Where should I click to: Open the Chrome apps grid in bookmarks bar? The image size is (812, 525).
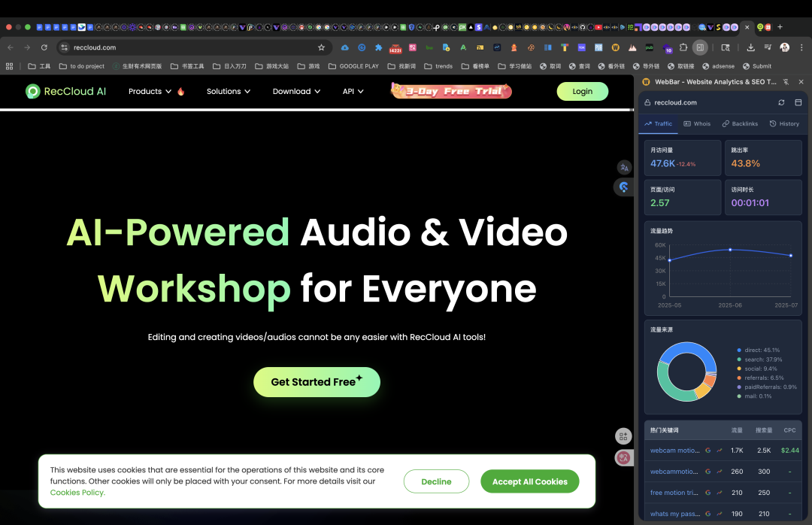(x=9, y=66)
